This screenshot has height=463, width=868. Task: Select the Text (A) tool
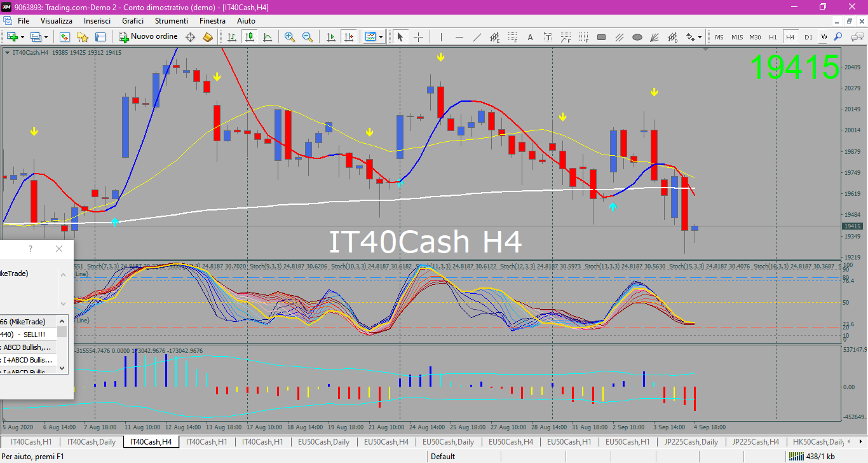[x=531, y=37]
